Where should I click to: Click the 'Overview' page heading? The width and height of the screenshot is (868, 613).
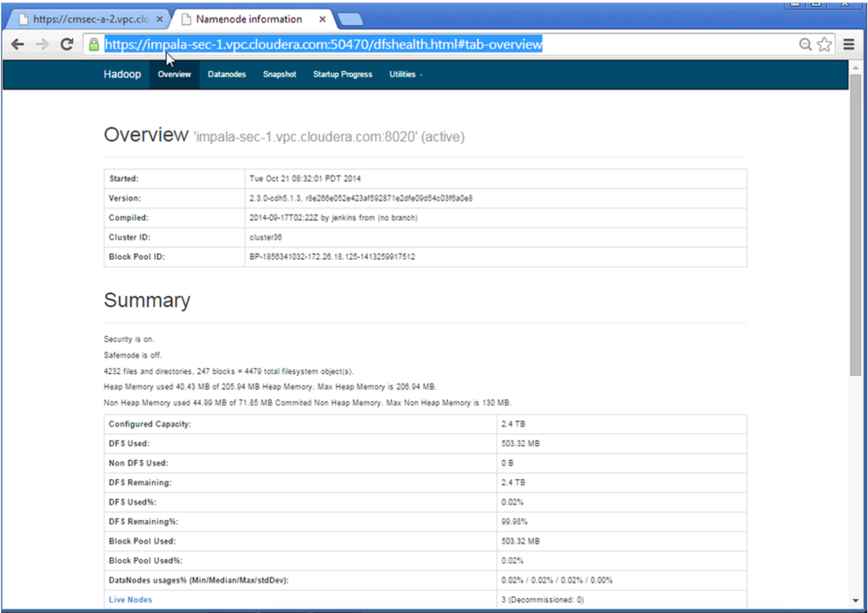click(x=146, y=135)
